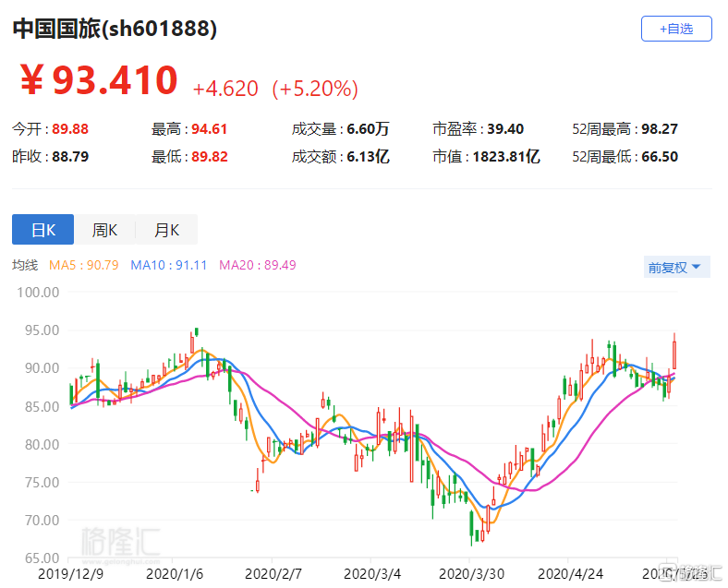This screenshot has width=728, height=588.
Task: Select the 2020/1/6 date label
Action: 175,574
